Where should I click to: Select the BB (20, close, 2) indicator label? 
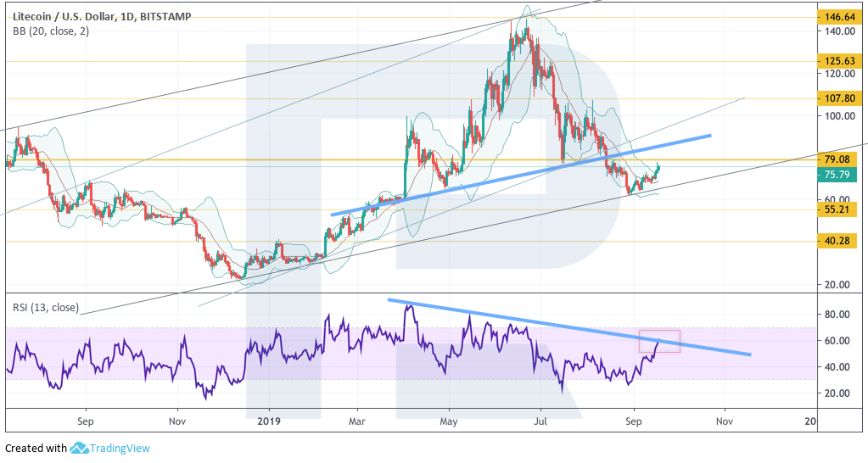(48, 31)
